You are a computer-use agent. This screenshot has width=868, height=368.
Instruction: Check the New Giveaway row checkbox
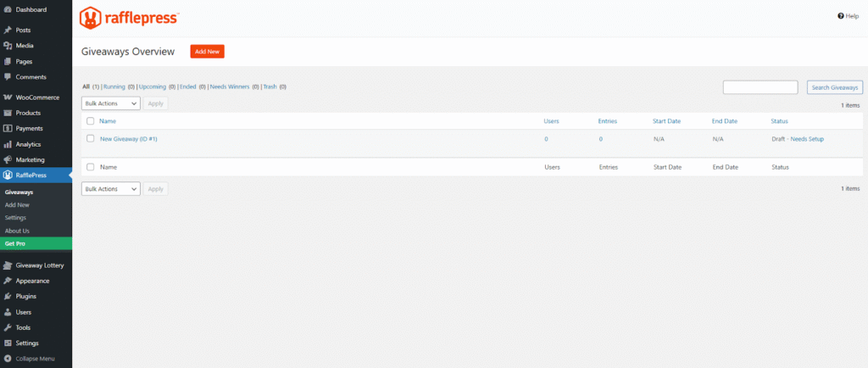click(90, 138)
